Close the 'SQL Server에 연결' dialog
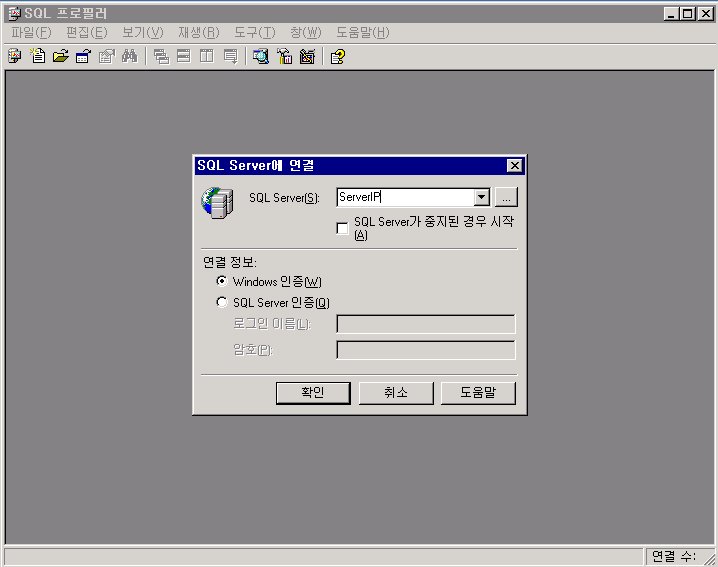This screenshot has height=567, width=718. (x=515, y=165)
